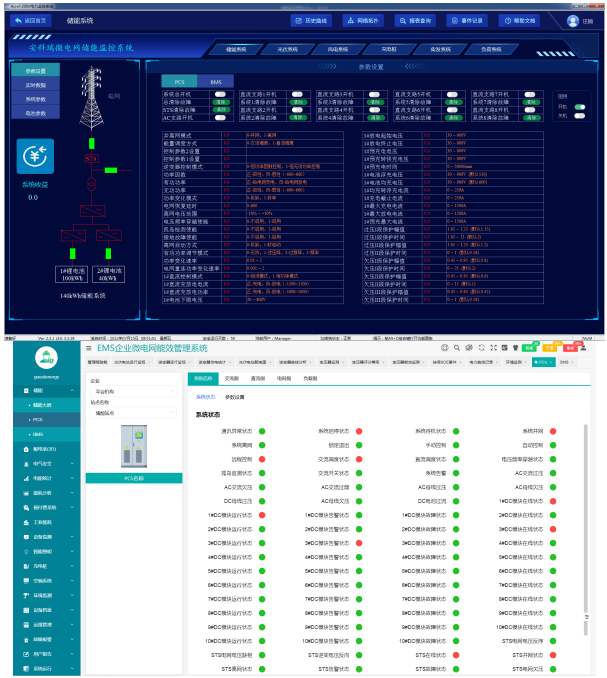Click the PCS cabinet thumbnail image
Screen dimensions: 607x678
click(134, 446)
